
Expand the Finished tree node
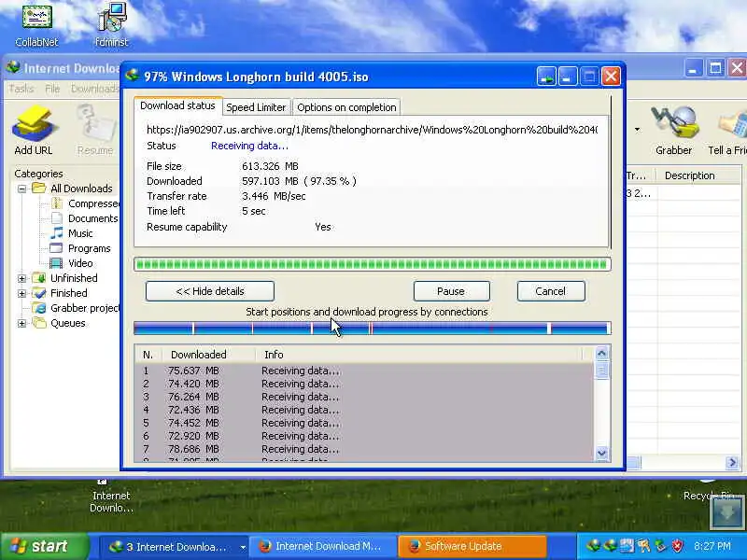(x=21, y=293)
